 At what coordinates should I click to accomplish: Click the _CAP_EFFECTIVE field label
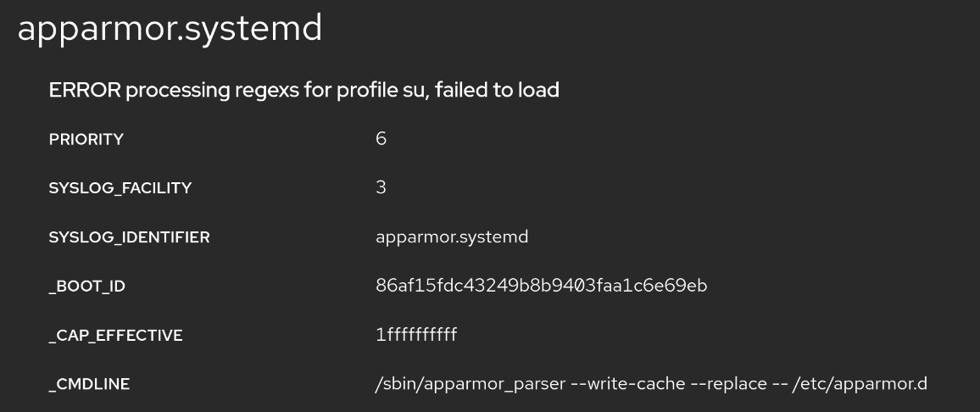[115, 336]
